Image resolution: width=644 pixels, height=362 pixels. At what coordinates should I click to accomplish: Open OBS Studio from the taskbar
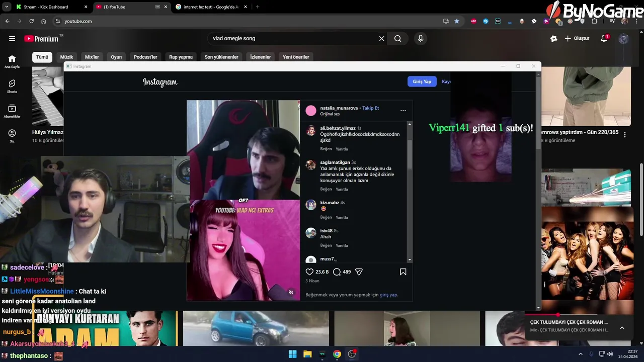pos(352,354)
